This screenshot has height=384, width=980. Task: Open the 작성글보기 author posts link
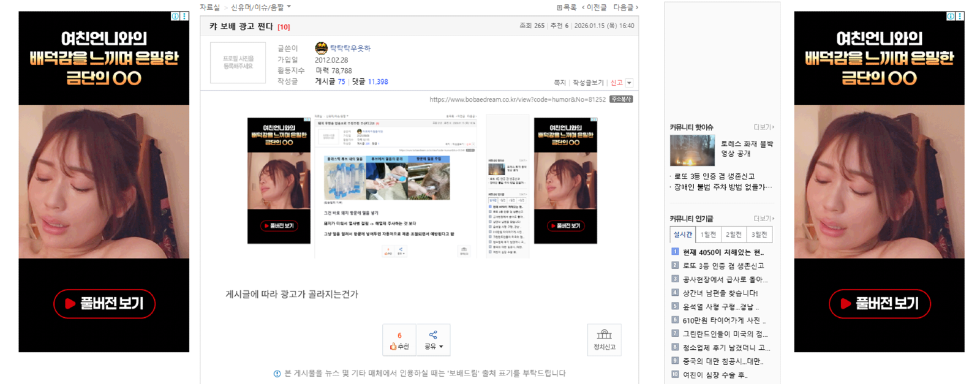pos(588,83)
